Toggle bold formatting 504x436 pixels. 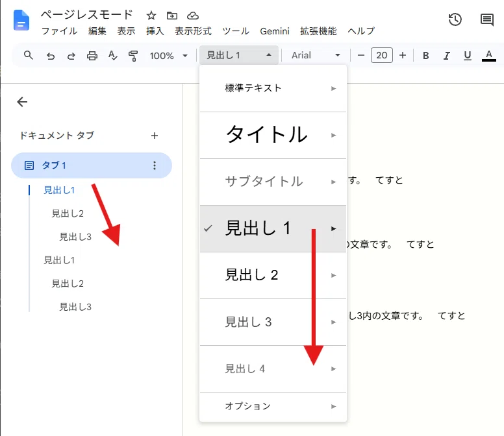point(425,56)
